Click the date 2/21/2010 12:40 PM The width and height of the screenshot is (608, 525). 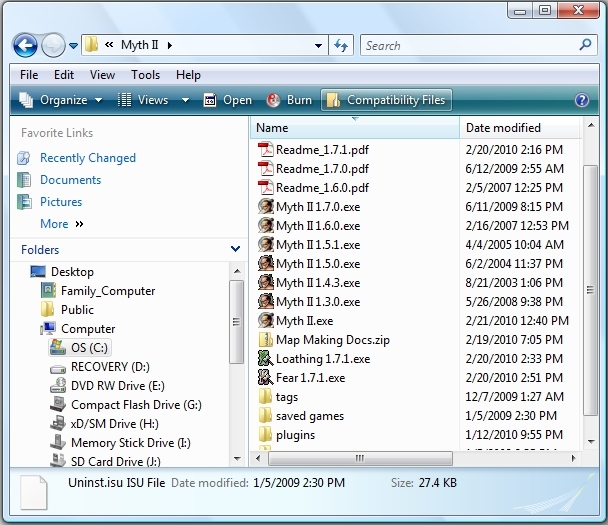coord(517,321)
